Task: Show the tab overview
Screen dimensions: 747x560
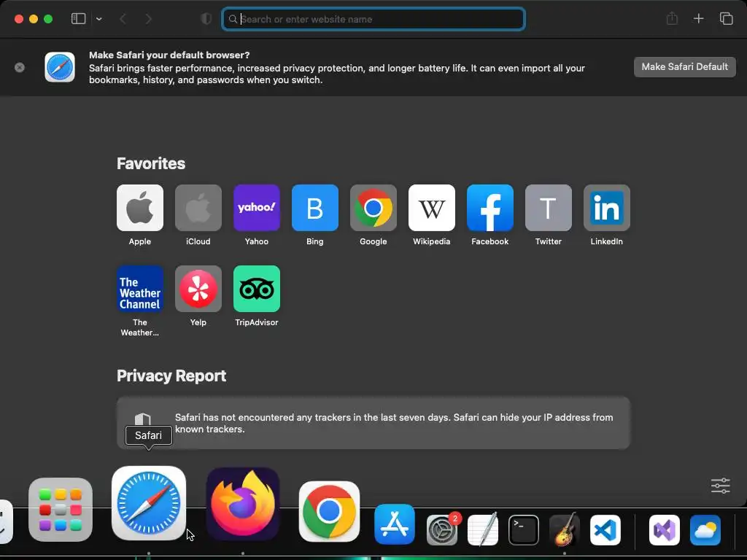Action: click(x=726, y=18)
